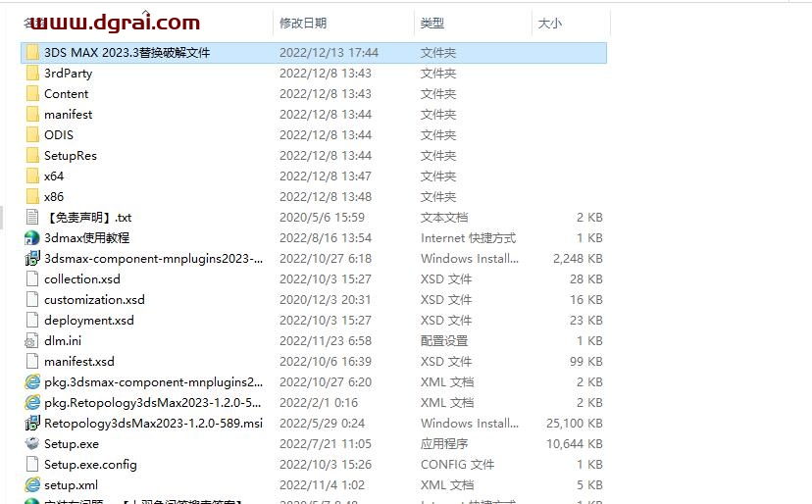This screenshot has width=812, height=504.
Task: Select 3dsmax-component-mnplugins2023 installer file name
Action: (x=153, y=259)
